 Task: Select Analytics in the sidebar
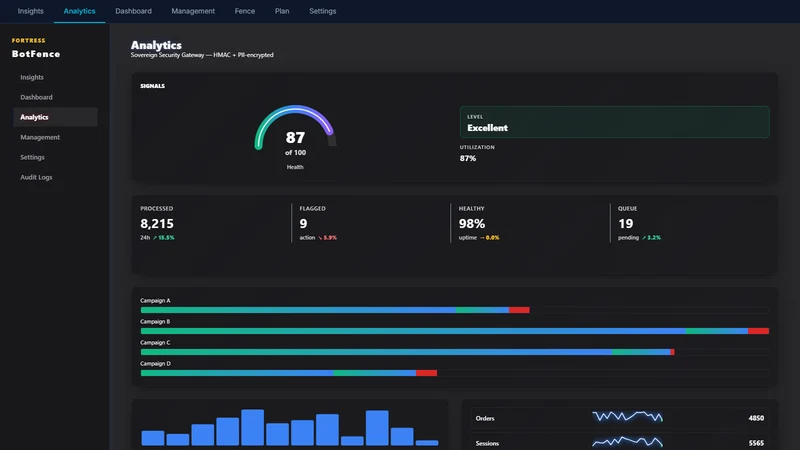tap(55, 117)
